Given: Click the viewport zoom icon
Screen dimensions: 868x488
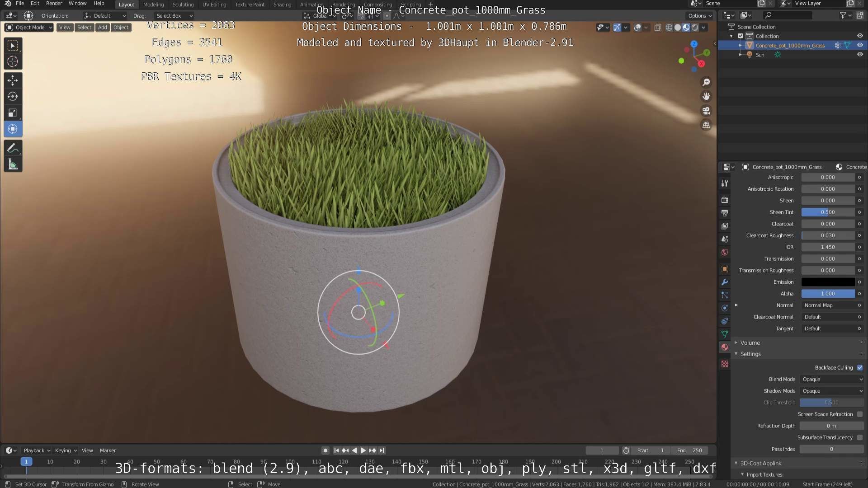Looking at the screenshot, I should pos(706,82).
